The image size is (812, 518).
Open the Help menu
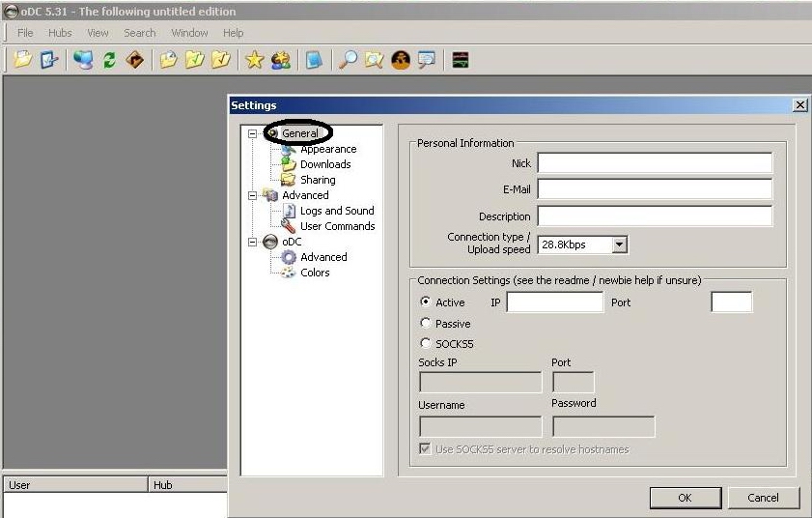pyautogui.click(x=233, y=33)
